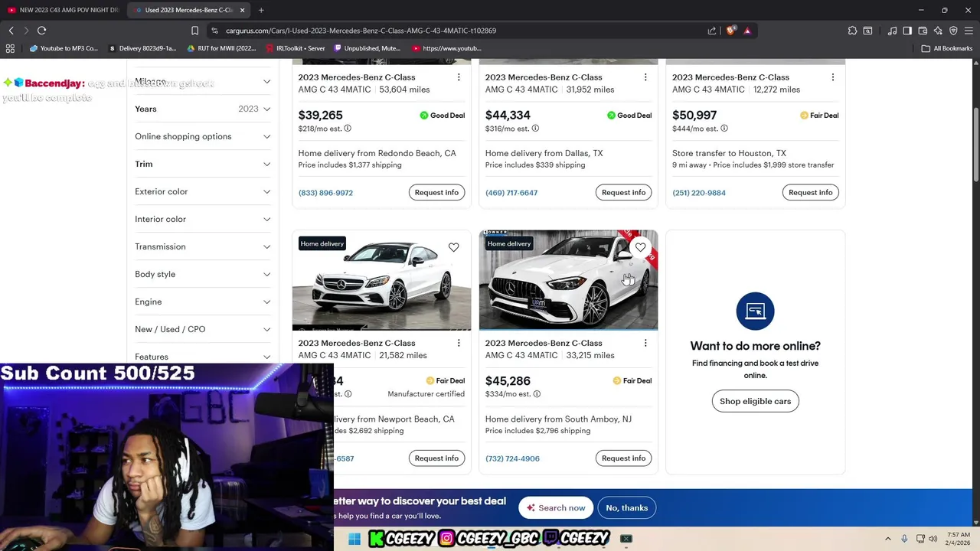Screen dimensions: 980x551
Task: Switch to the C43 AMG POV Night Drive tab
Action: click(63, 10)
